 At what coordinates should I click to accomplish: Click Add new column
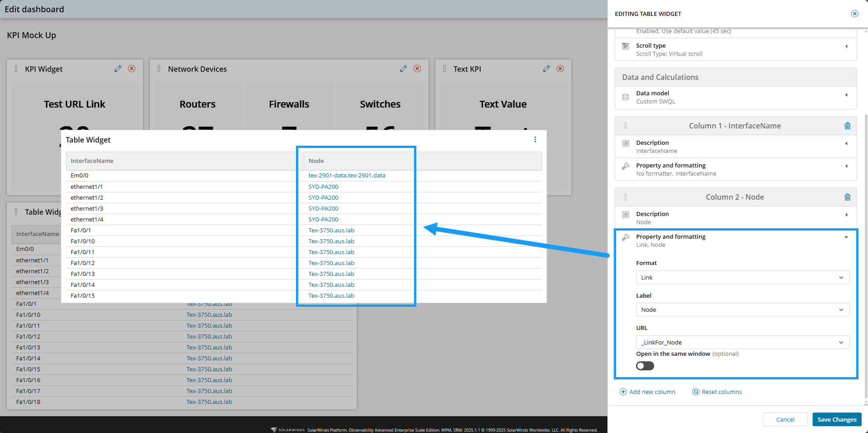click(648, 392)
